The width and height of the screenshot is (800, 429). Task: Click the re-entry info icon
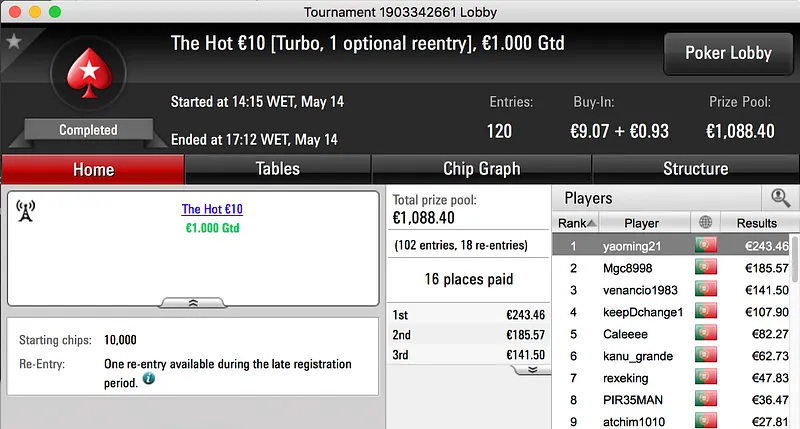[149, 379]
